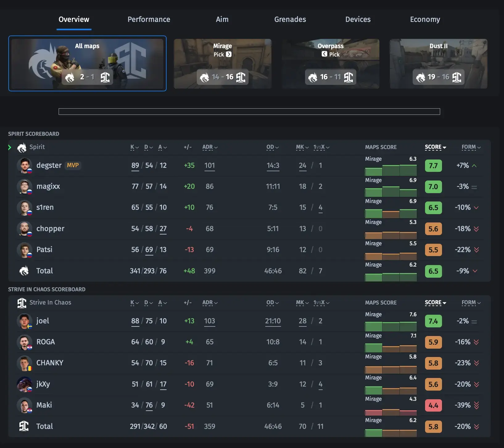Click degster's 7.7 score badge
The width and height of the screenshot is (504, 448).
click(433, 166)
